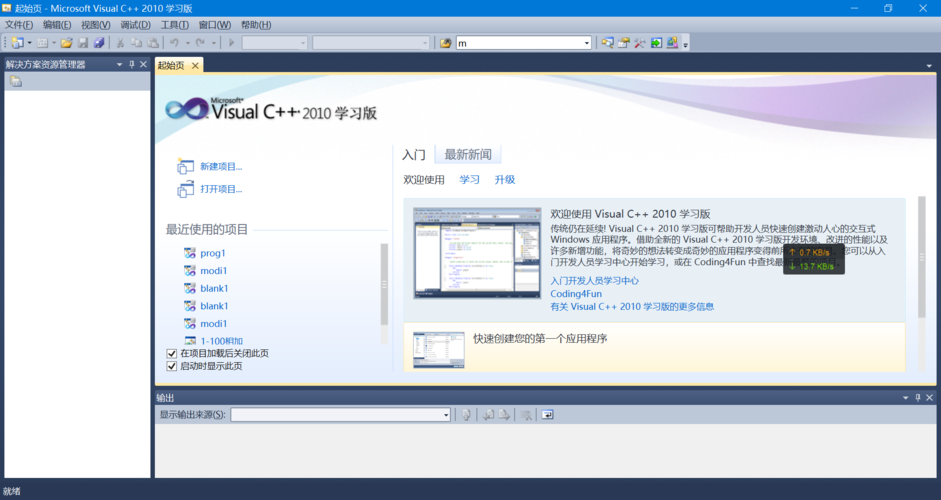The image size is (941, 500).
Task: Click the Start Page toolbar icon
Action: pos(656,43)
